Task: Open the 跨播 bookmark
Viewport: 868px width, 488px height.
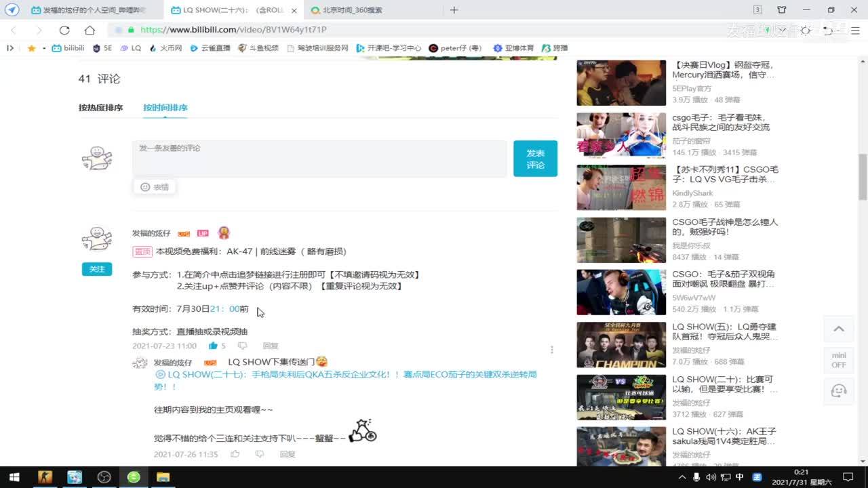Action: pos(555,48)
